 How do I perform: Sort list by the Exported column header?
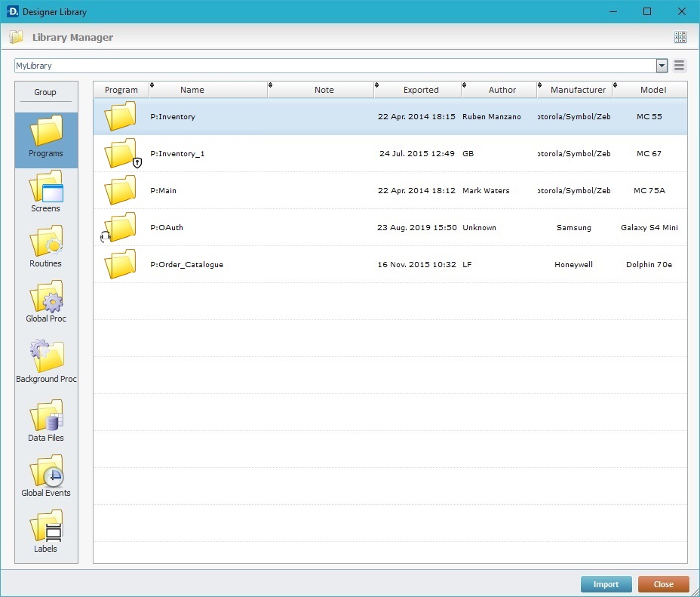(x=420, y=90)
